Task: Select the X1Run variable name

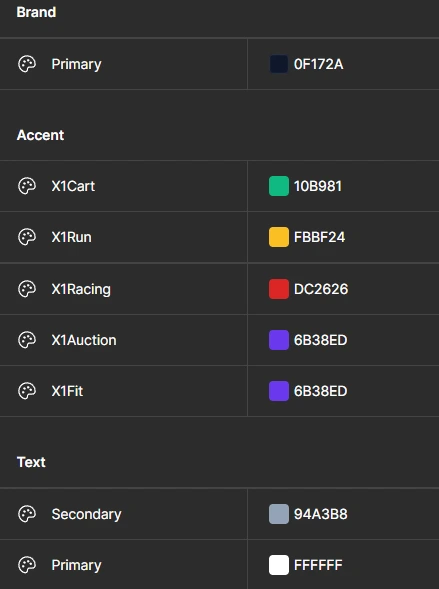Action: (71, 237)
